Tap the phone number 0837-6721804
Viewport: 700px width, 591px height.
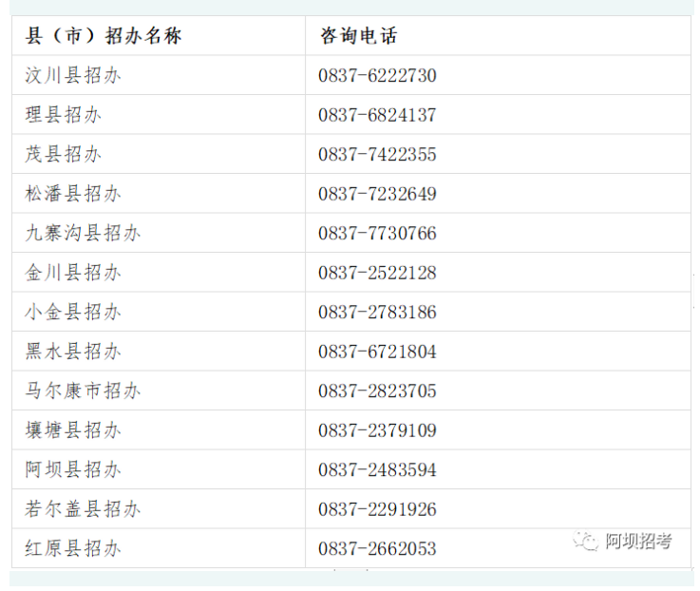click(x=377, y=352)
